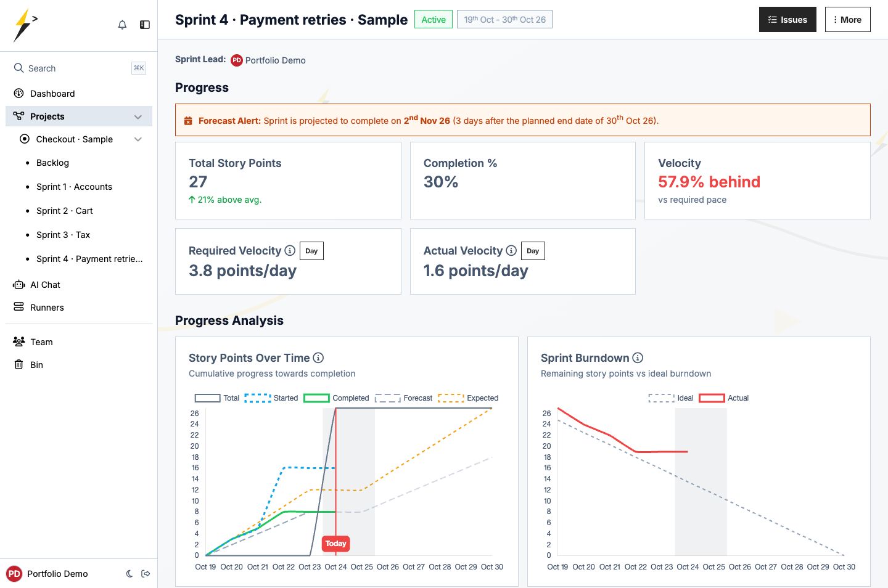Click the Search magnifier icon

(x=19, y=68)
